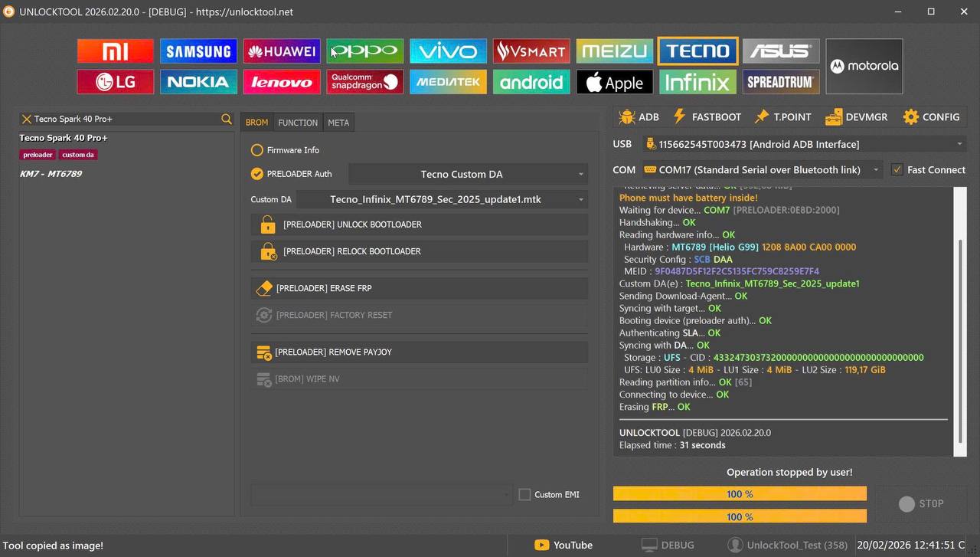The image size is (980, 557).
Task: Select the TECNO brand logo
Action: [697, 51]
